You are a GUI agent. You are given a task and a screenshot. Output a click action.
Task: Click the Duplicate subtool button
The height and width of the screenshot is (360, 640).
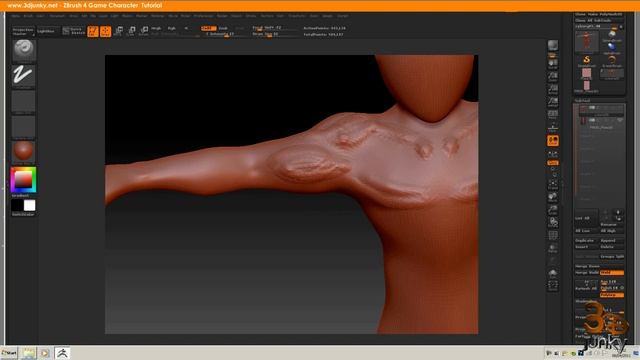[587, 241]
